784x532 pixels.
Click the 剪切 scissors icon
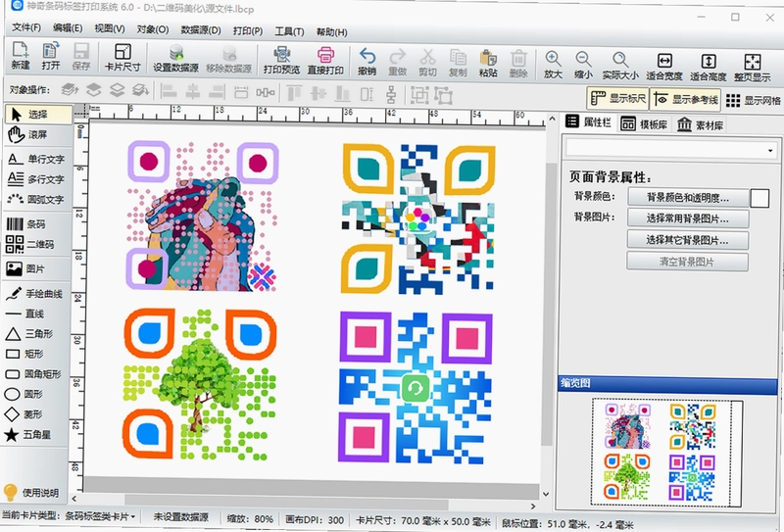click(x=427, y=62)
